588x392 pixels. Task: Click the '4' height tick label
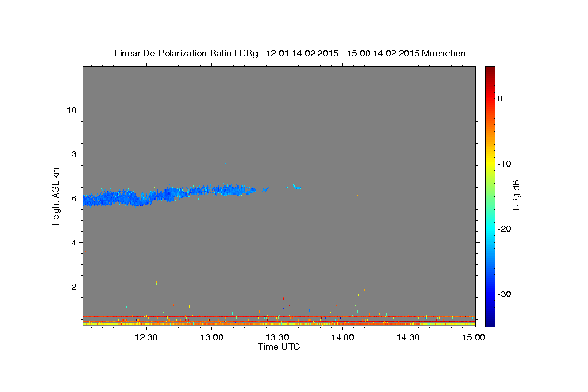pyautogui.click(x=73, y=243)
